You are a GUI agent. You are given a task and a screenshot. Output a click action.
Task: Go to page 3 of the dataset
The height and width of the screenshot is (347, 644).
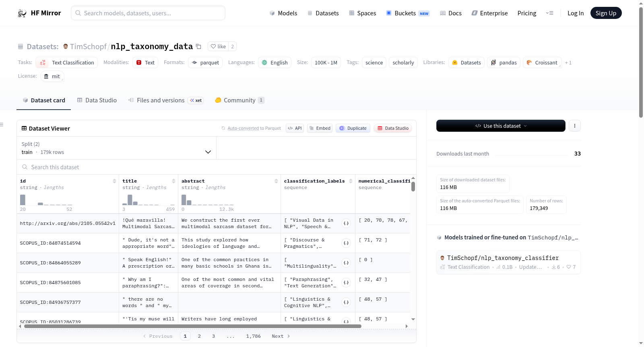point(213,336)
